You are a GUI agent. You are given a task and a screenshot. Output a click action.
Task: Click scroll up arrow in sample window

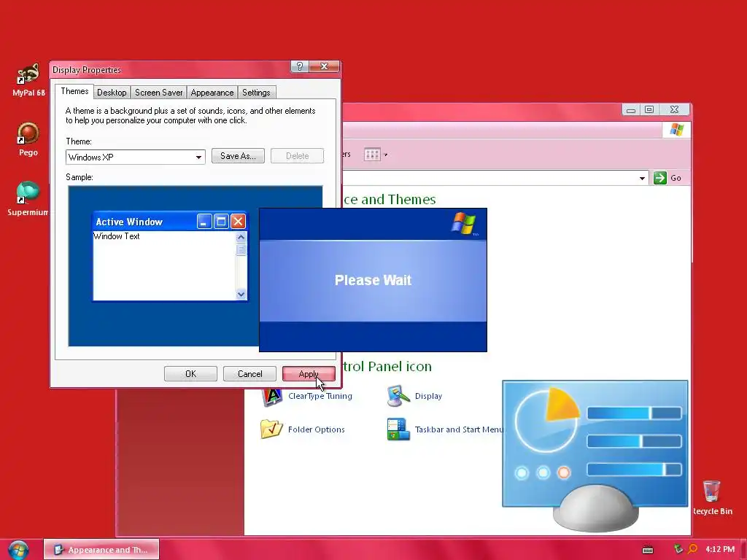pos(241,237)
